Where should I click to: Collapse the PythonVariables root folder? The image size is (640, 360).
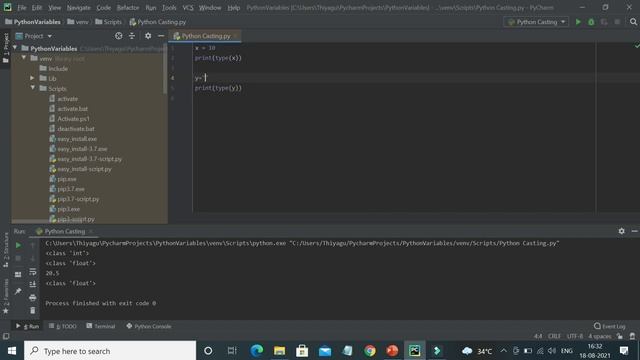15,48
